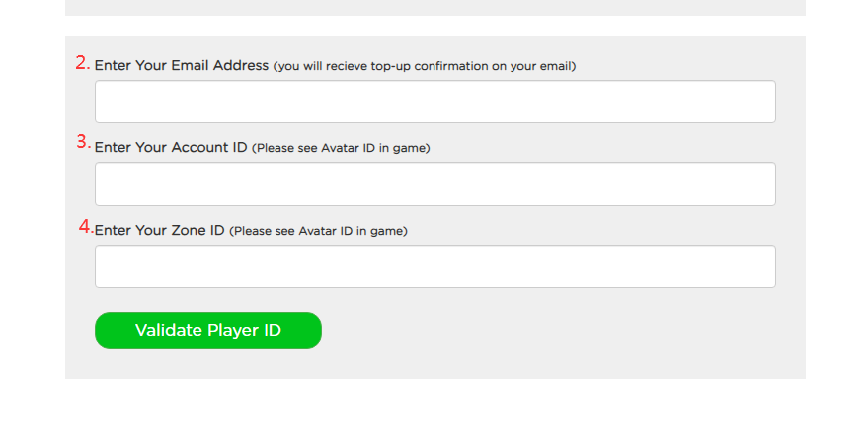Click the red step number 2
The height and width of the screenshot is (430, 868).
[83, 63]
